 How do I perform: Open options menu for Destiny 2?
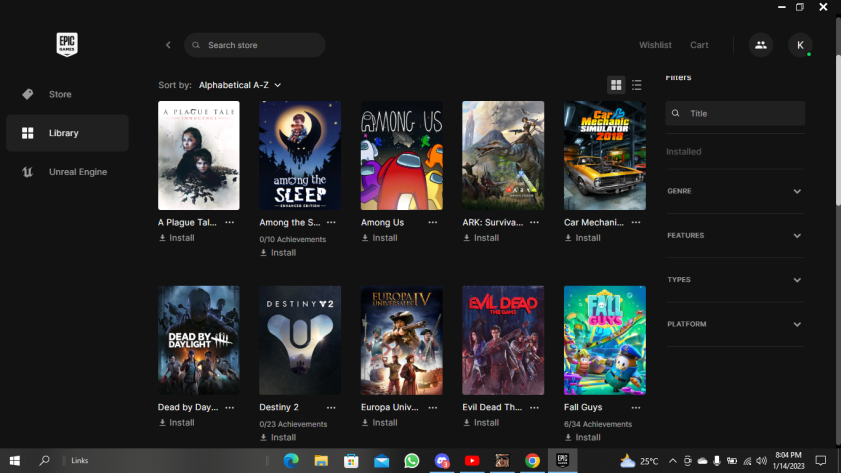(x=331, y=408)
